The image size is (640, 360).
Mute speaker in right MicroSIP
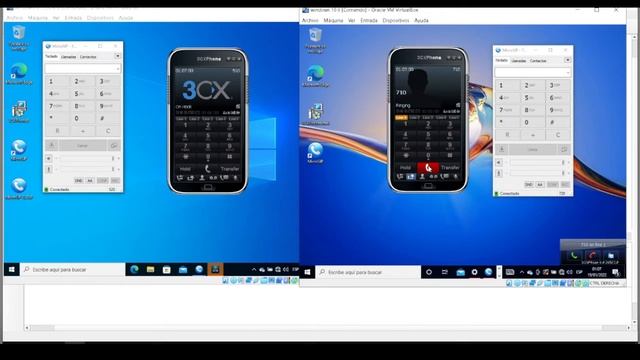click(499, 162)
